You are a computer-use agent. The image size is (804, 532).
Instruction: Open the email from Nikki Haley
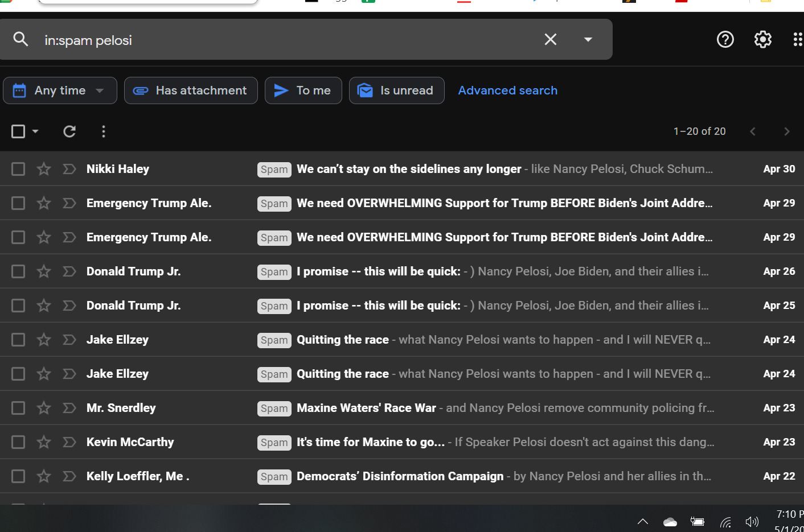[402, 169]
